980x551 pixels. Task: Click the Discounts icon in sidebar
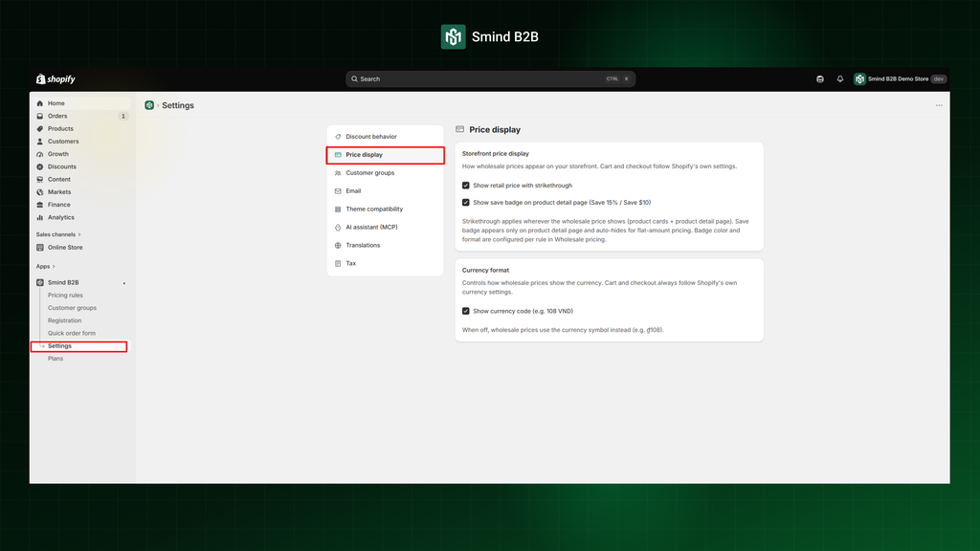click(x=40, y=166)
